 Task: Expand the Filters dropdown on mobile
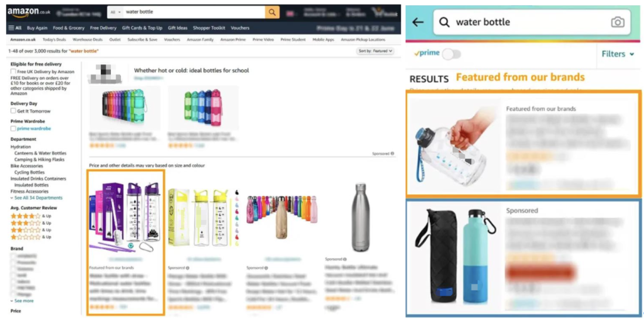(x=618, y=54)
